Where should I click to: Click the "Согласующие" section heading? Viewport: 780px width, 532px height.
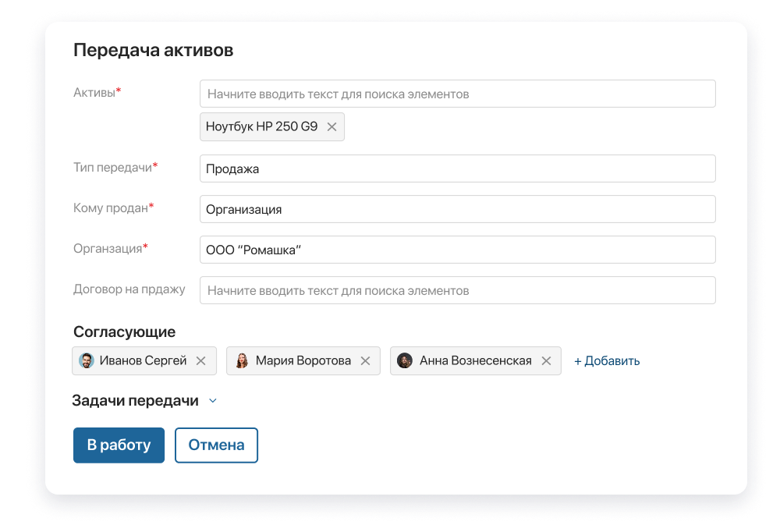(x=123, y=331)
